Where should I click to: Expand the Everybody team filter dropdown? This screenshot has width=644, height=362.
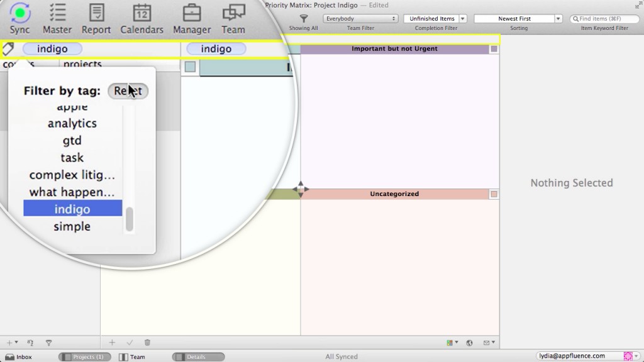(x=360, y=19)
